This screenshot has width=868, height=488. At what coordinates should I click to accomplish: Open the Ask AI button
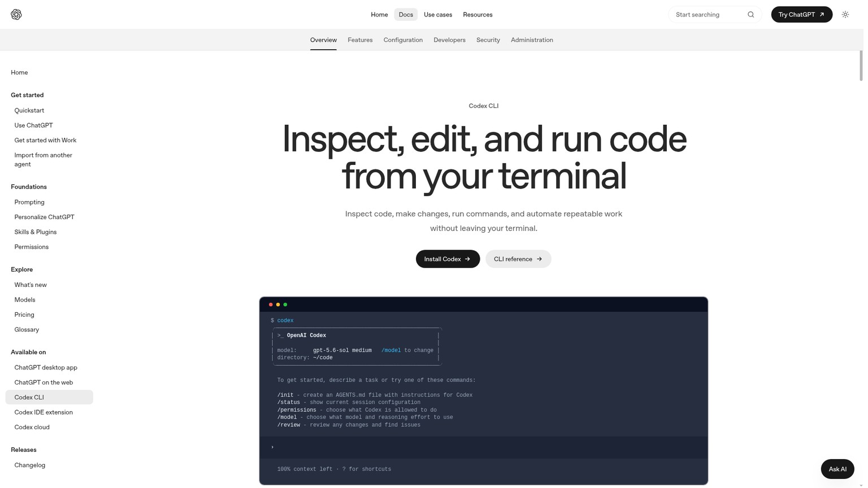837,469
